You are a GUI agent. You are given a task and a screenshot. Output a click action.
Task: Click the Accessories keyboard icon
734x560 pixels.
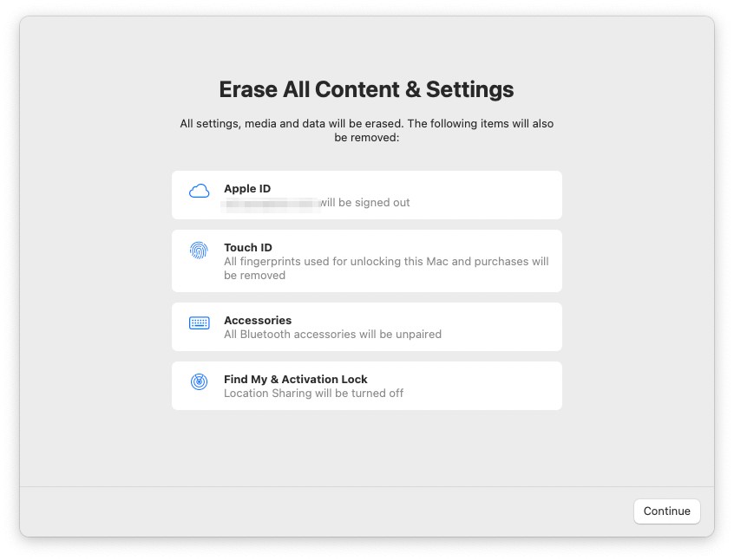[200, 323]
